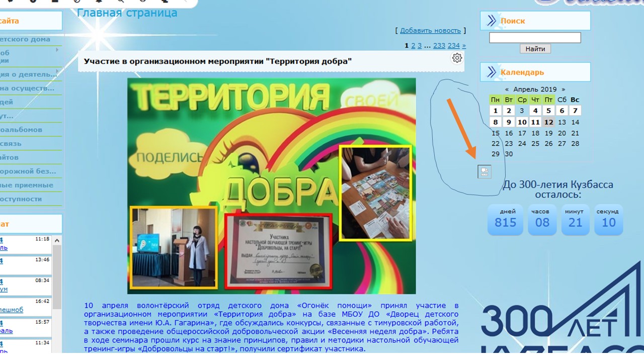Select April 4 in the calendar
644x362 pixels.
pos(535,111)
